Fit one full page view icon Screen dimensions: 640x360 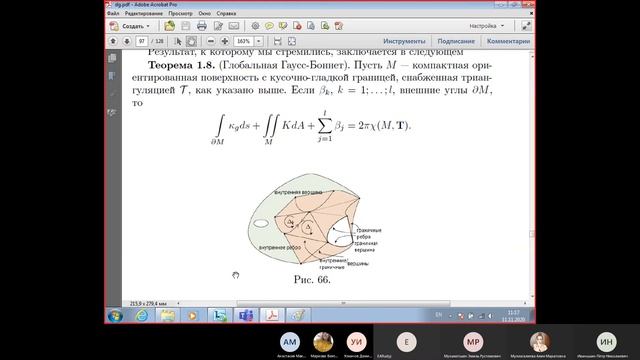click(x=292, y=41)
